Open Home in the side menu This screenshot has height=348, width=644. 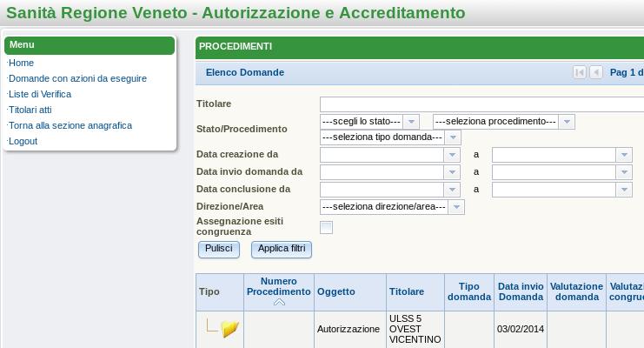click(x=21, y=63)
